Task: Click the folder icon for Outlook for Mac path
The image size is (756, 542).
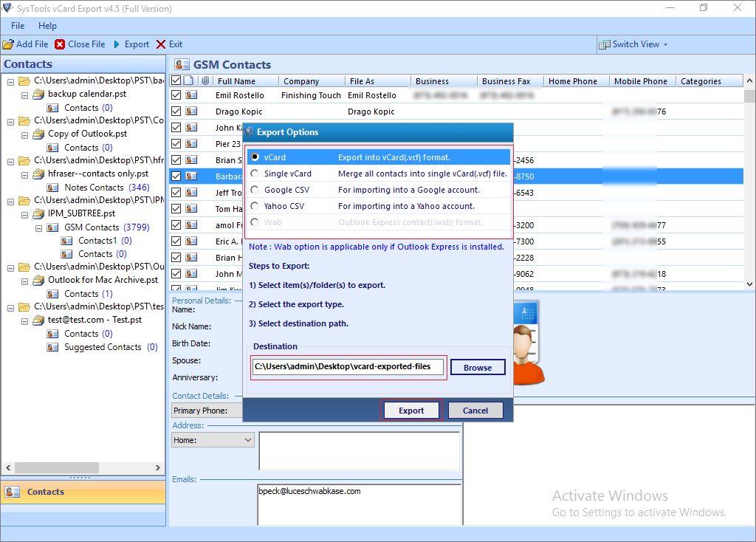Action: tap(24, 267)
